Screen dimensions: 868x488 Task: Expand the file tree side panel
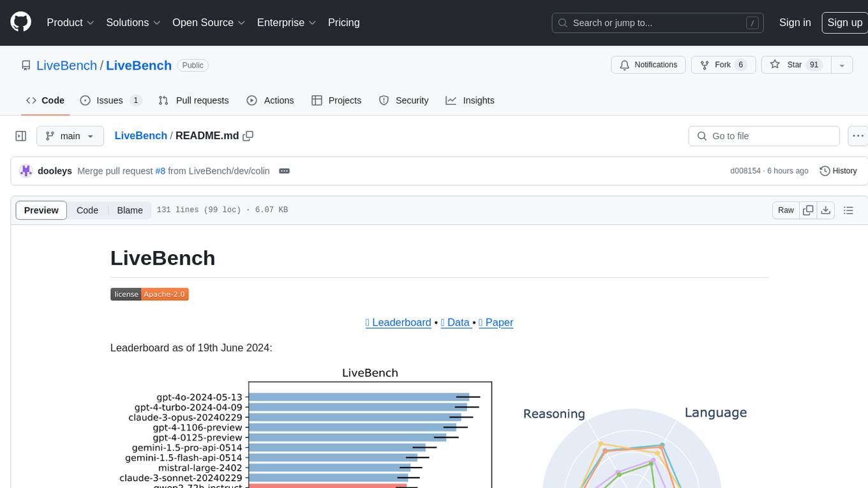pos(20,136)
